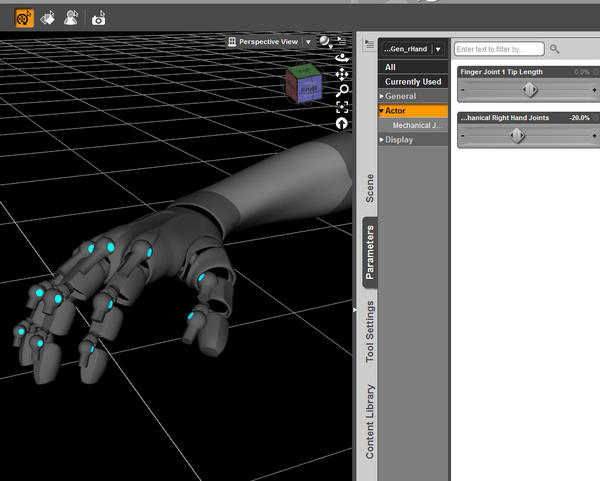Open the draw style sphere menu
The image size is (600, 481).
[325, 42]
